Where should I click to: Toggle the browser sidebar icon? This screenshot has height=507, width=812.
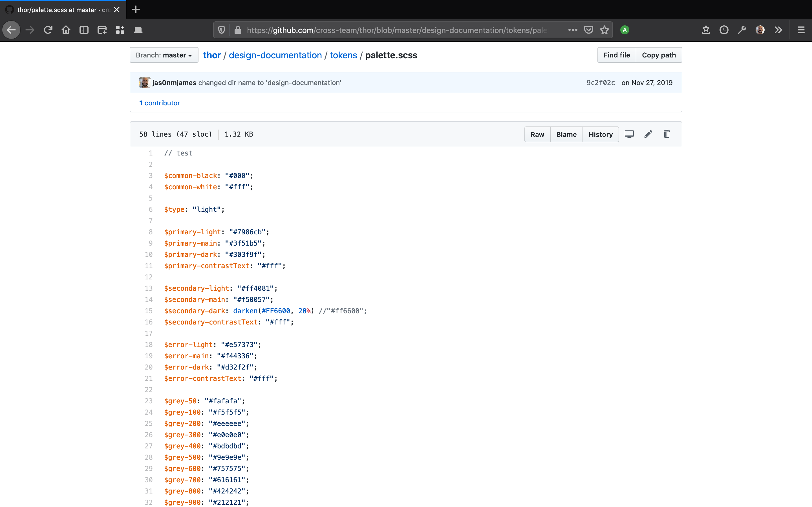(x=84, y=30)
